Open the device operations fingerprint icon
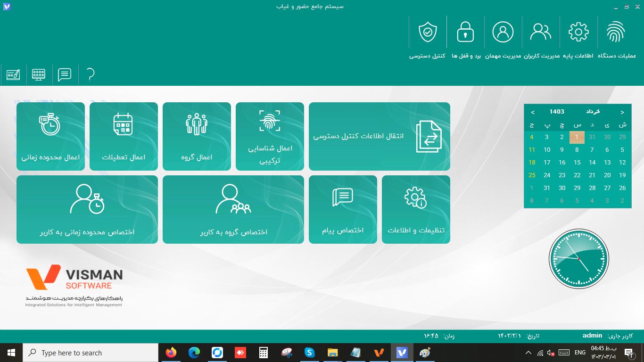This screenshot has width=644, height=362. pyautogui.click(x=616, y=38)
